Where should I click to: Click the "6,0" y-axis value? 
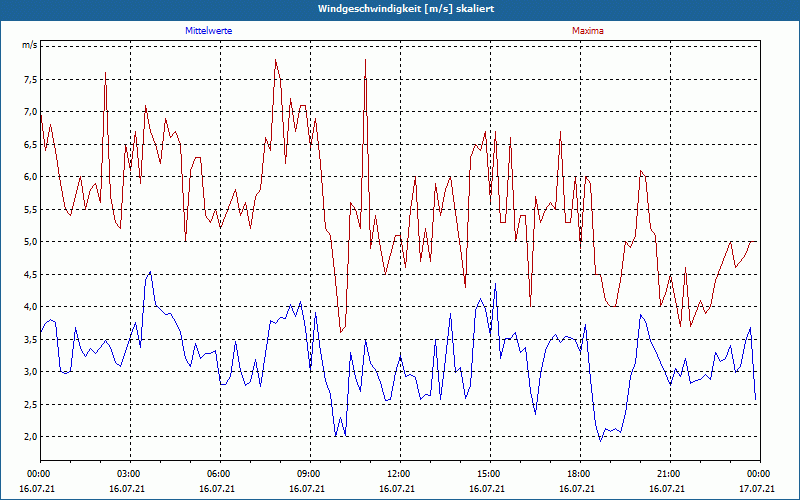pos(31,177)
